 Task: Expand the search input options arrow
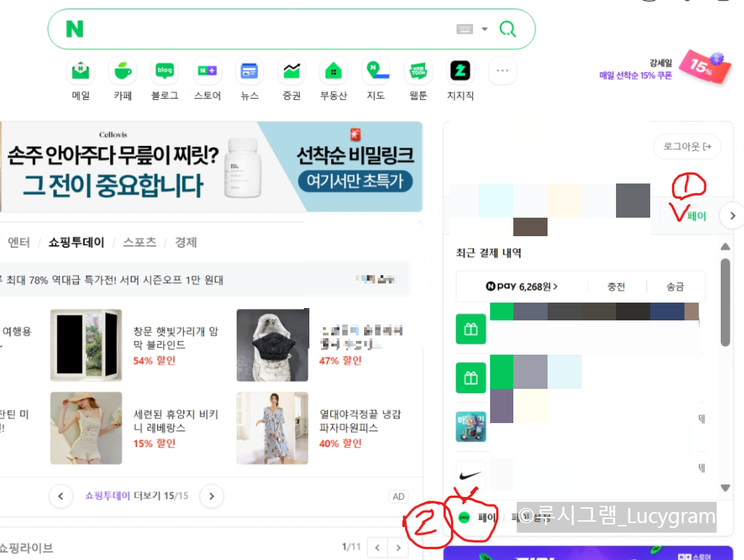tap(485, 29)
